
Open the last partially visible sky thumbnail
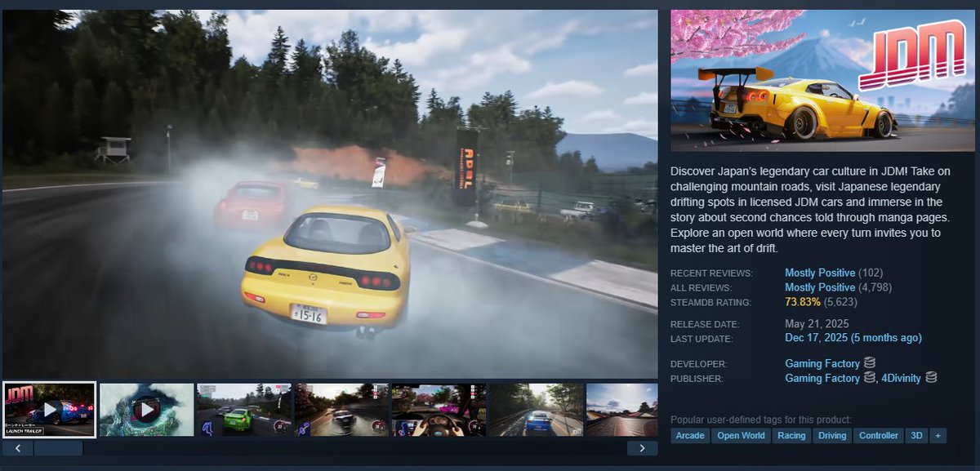[621, 410]
